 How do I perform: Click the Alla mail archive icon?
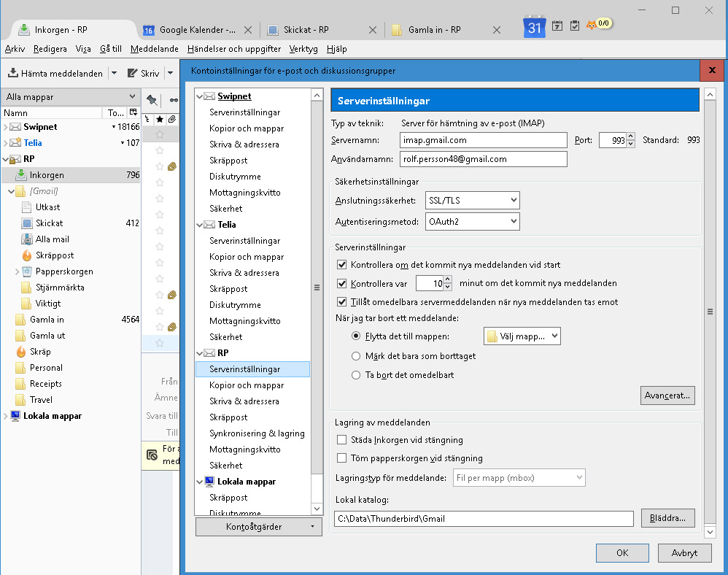click(27, 239)
